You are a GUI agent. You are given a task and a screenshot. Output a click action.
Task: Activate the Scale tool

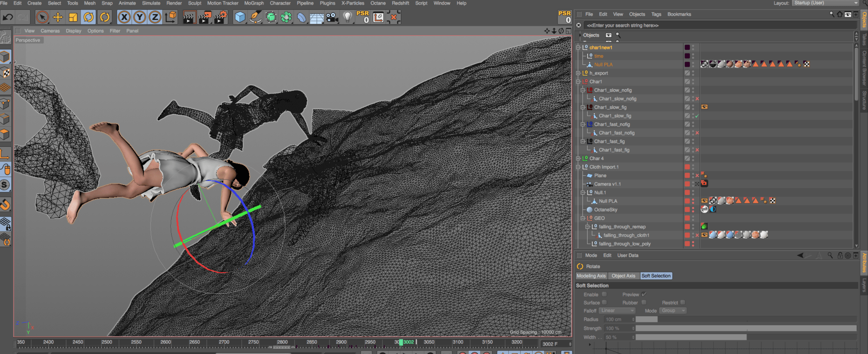click(x=73, y=17)
